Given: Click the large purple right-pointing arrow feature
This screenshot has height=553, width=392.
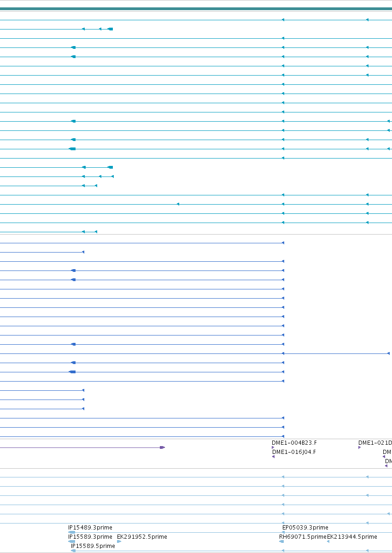Looking at the screenshot, I should 162,447.
